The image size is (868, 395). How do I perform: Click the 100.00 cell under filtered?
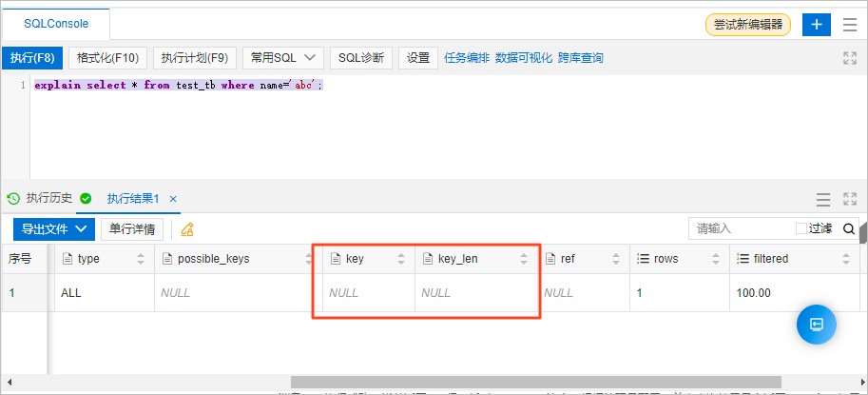[795, 293]
